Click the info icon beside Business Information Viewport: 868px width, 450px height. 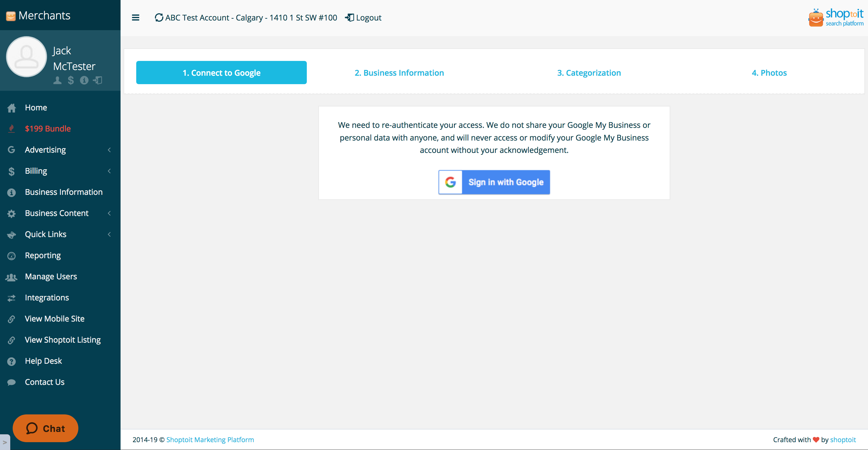pyautogui.click(x=11, y=192)
